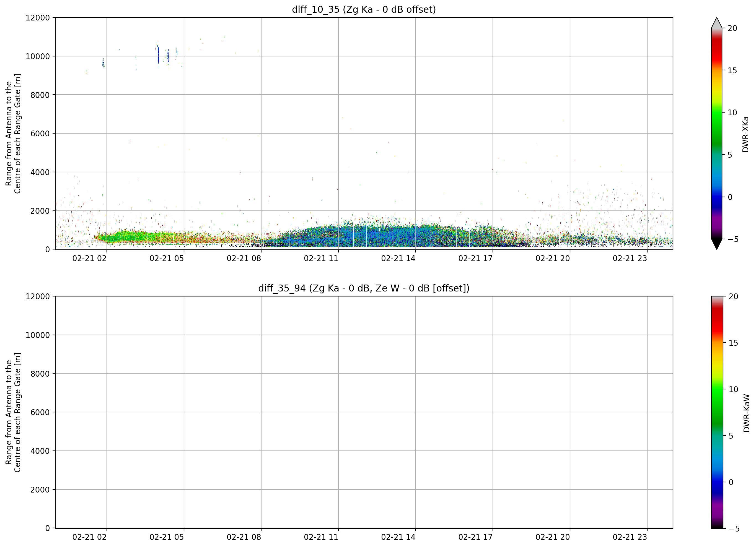Click the title starting "diff_35_94 (Zg Ka - 0 dB, Ze W"
Screen dimensions: 756x547
[364, 288]
